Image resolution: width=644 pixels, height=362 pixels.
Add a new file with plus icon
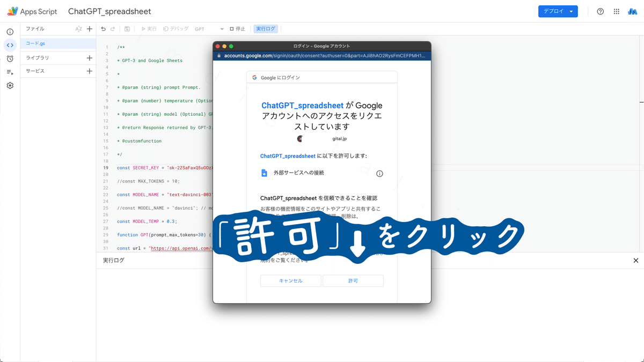tap(90, 29)
